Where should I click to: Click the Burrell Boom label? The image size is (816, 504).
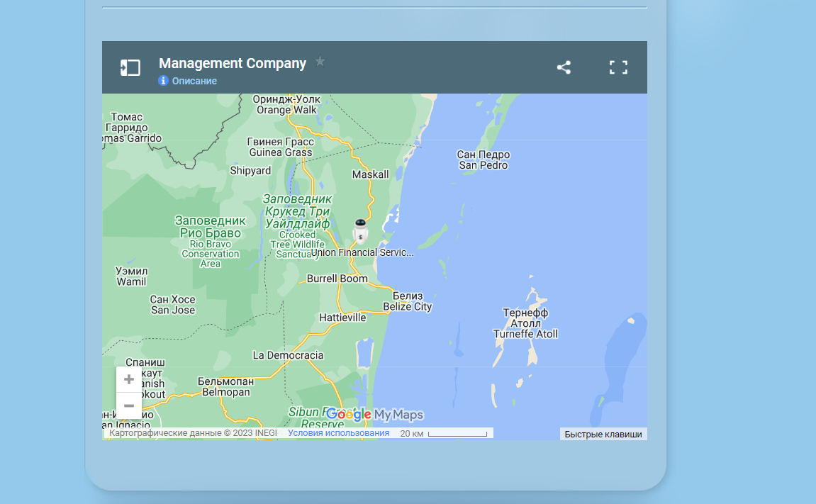click(337, 279)
